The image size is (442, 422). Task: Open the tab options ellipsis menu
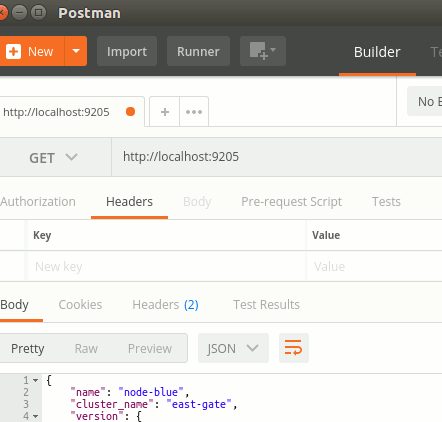point(194,112)
